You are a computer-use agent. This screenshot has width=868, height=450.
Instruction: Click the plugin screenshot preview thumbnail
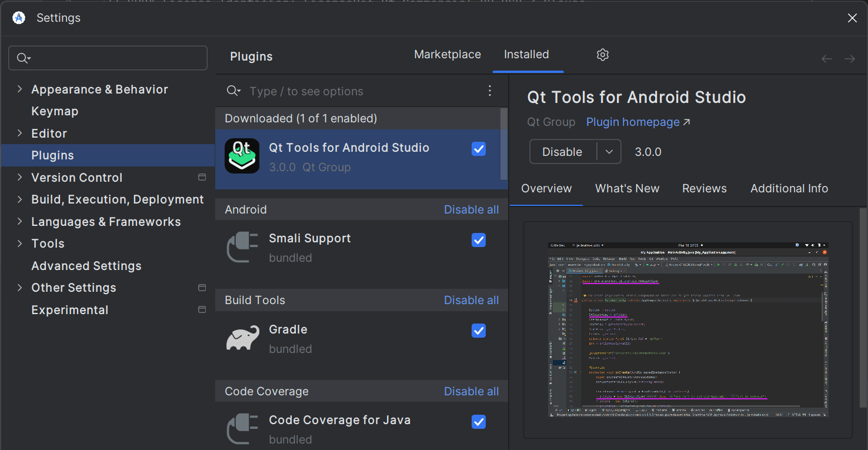(687, 329)
